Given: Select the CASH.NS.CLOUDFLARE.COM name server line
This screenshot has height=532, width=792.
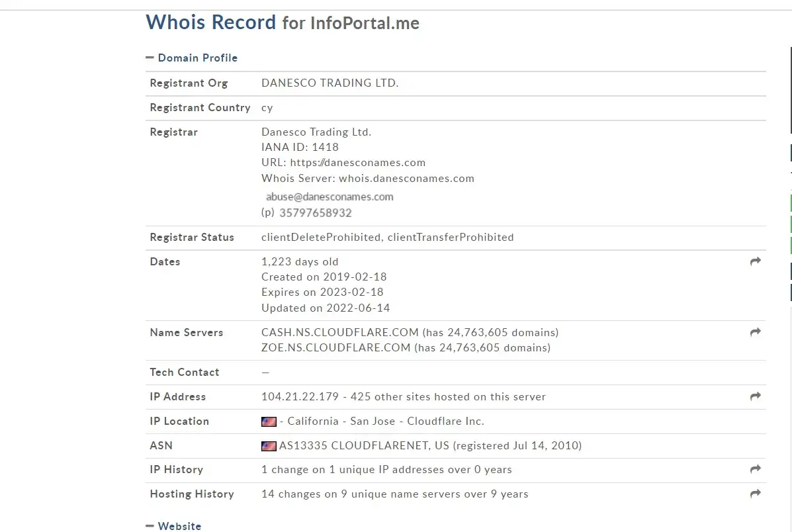Looking at the screenshot, I should tap(410, 332).
